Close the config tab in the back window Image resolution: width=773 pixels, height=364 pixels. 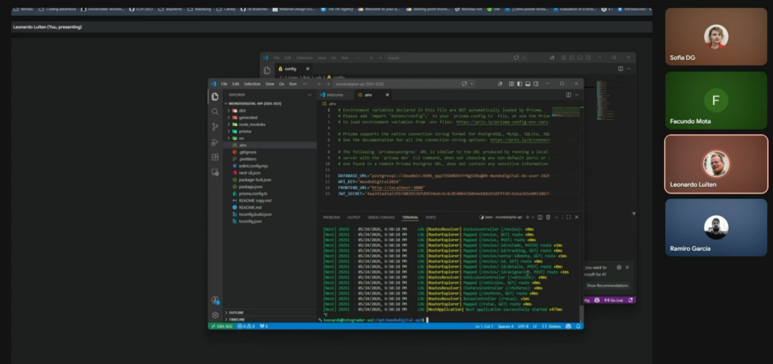pyautogui.click(x=308, y=69)
